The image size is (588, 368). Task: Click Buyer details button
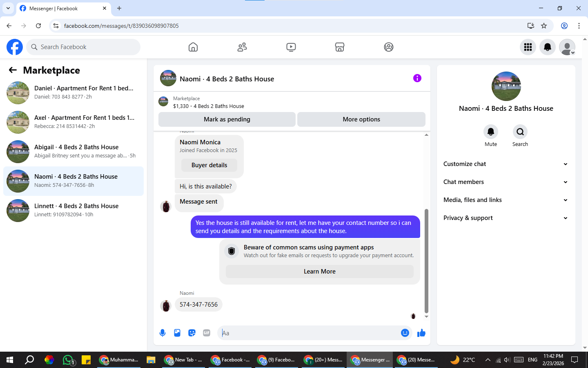[209, 165]
